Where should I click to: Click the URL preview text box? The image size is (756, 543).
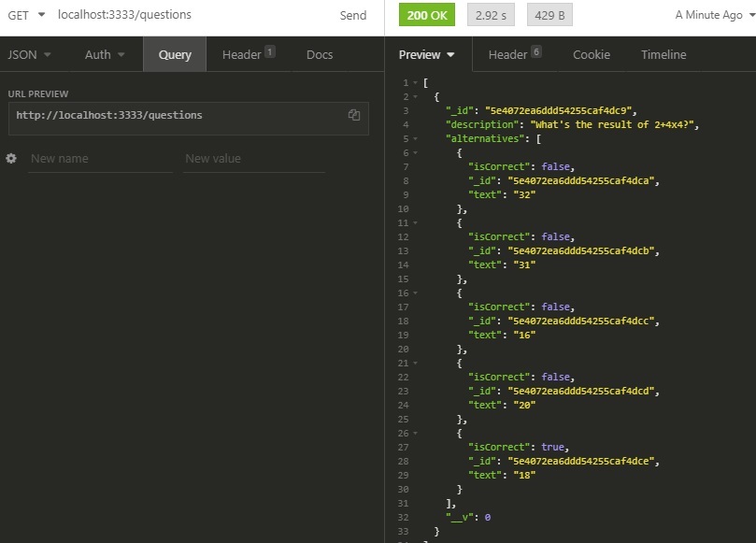[189, 118]
